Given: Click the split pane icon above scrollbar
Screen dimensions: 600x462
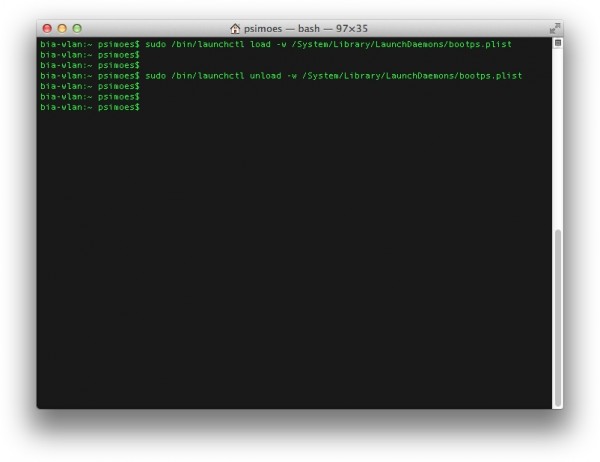Looking at the screenshot, I should coord(558,43).
